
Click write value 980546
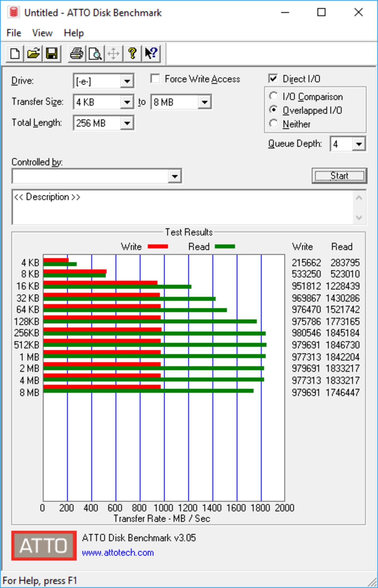point(306,333)
